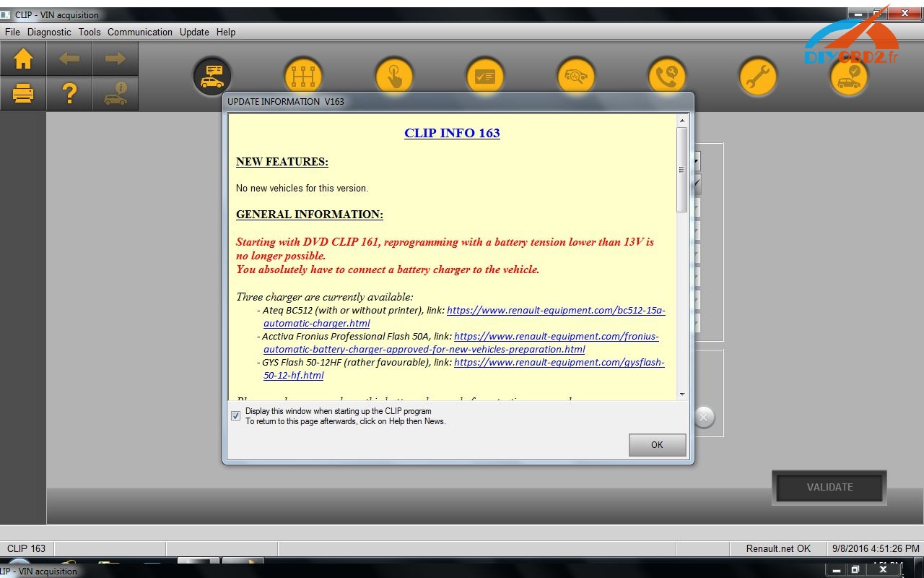Open the phone support icon

pos(666,75)
